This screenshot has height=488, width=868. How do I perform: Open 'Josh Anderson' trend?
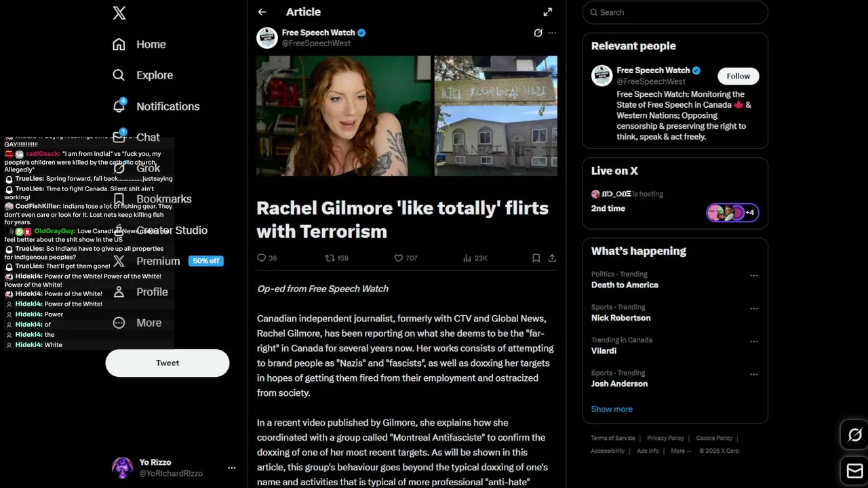(x=619, y=384)
